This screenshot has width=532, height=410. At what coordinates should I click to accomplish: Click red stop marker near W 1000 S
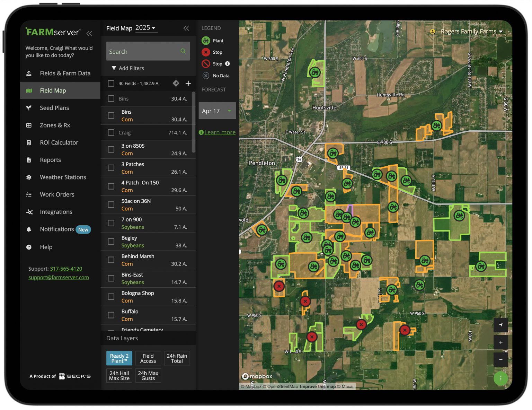click(x=312, y=337)
